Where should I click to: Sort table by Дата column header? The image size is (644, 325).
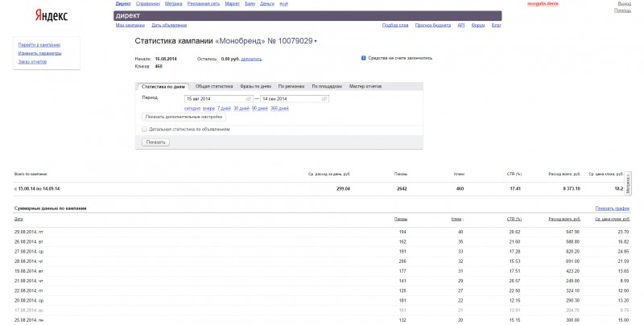(19, 219)
